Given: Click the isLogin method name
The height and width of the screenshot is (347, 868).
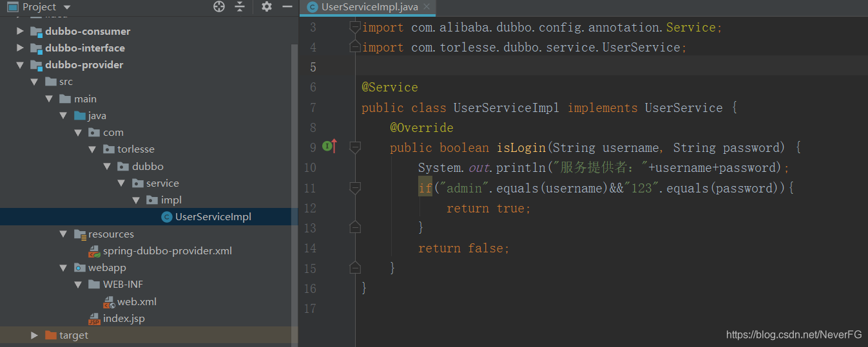Looking at the screenshot, I should (x=521, y=147).
